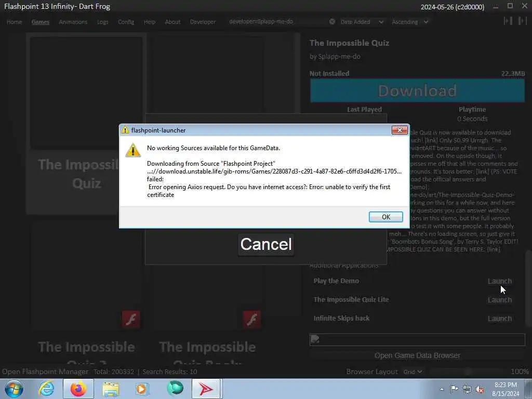Open Windows Media Player from taskbar
Screen dimensions: 532x399
click(x=142, y=389)
